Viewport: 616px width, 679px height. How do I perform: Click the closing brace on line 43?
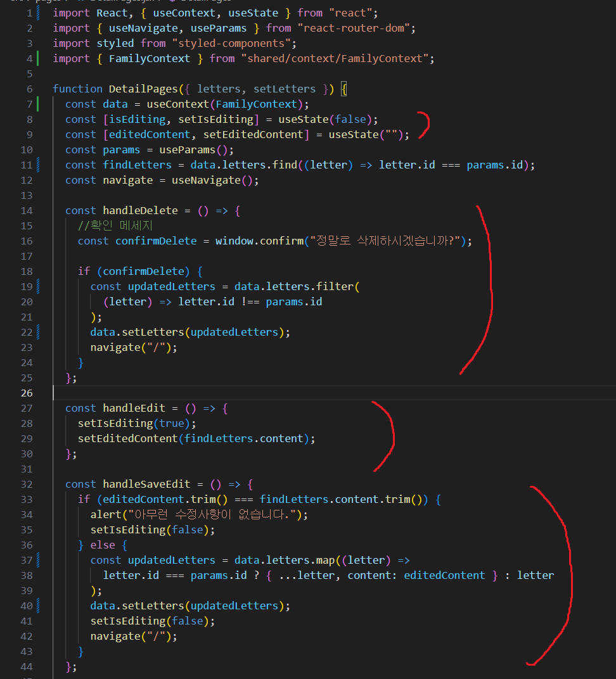80,651
